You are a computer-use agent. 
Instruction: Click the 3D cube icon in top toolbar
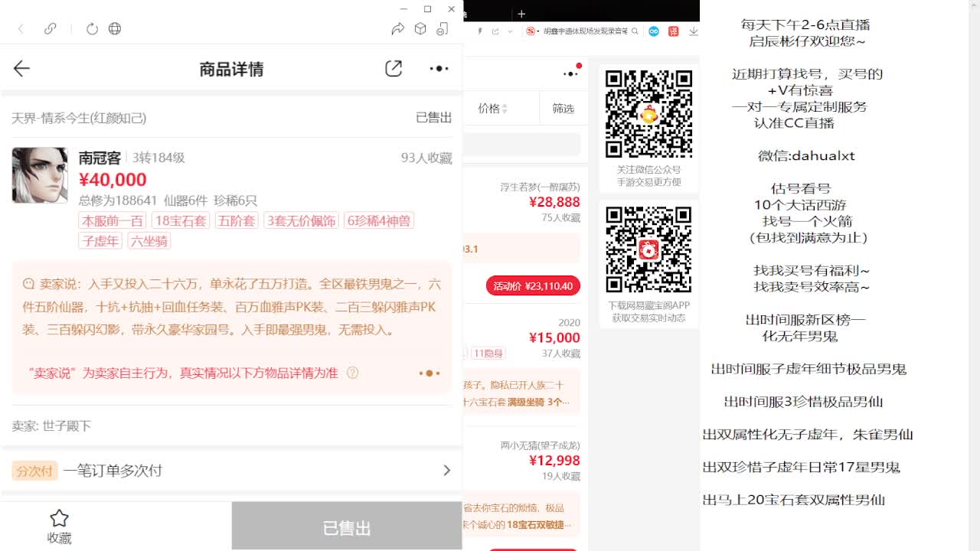420,29
